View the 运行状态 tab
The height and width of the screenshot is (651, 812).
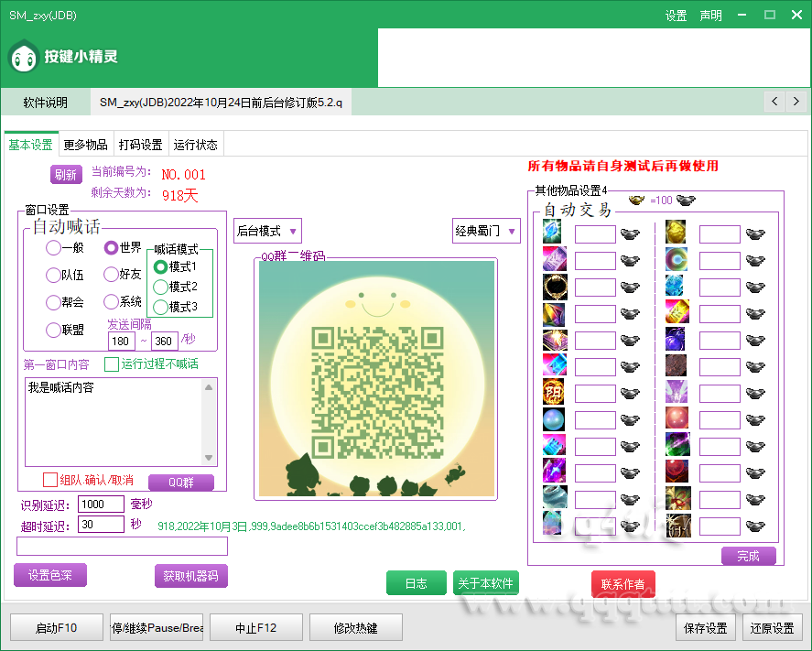[195, 145]
